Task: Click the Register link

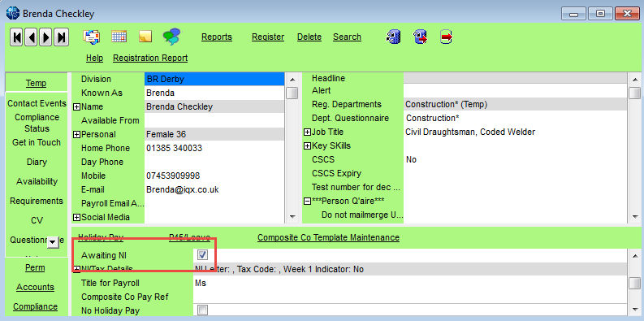Action: coord(268,37)
